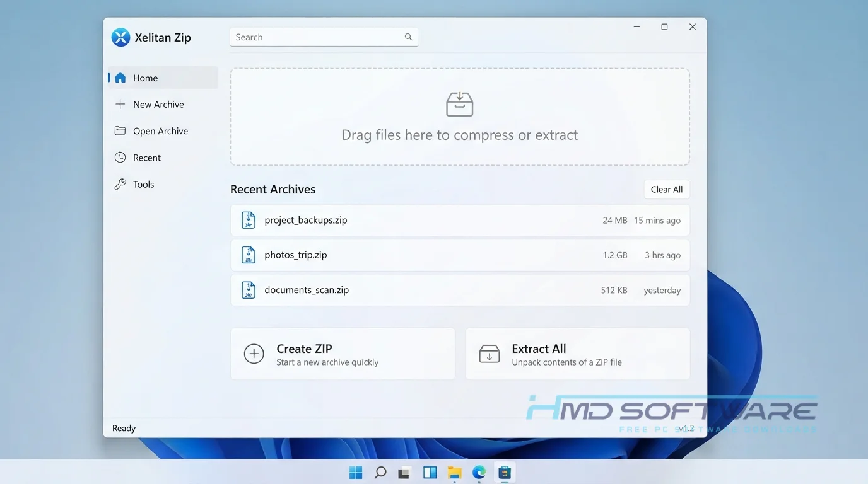Open taskbar Search
The image size is (868, 484).
click(380, 473)
